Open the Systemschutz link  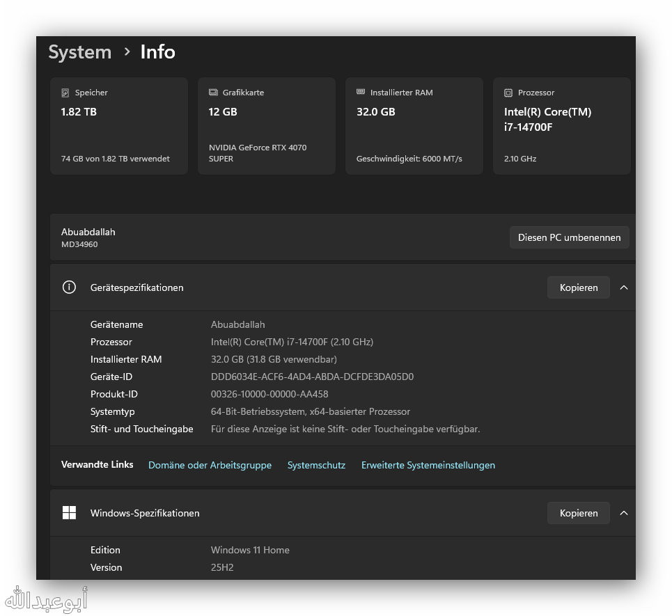(x=316, y=465)
